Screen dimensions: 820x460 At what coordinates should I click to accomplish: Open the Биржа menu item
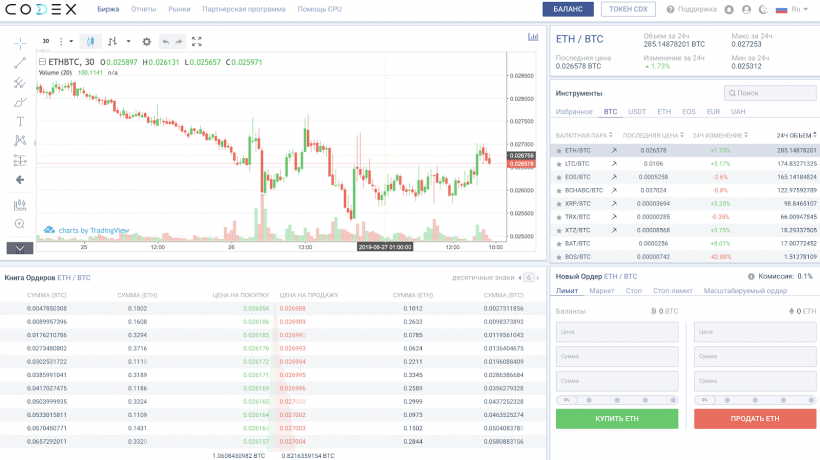pos(108,9)
